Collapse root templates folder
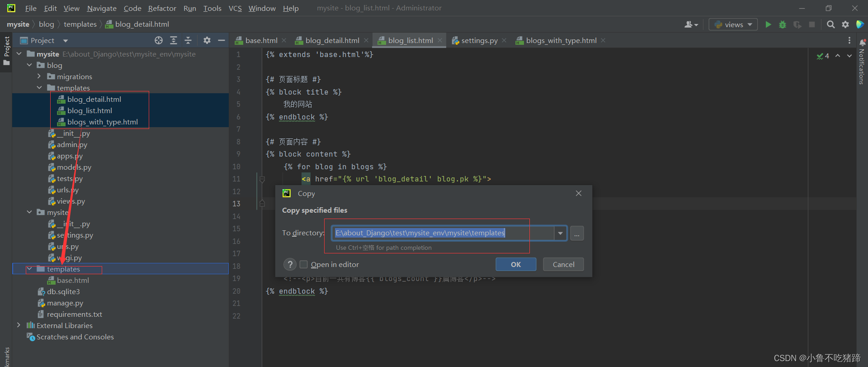The width and height of the screenshot is (868, 367). coord(29,269)
